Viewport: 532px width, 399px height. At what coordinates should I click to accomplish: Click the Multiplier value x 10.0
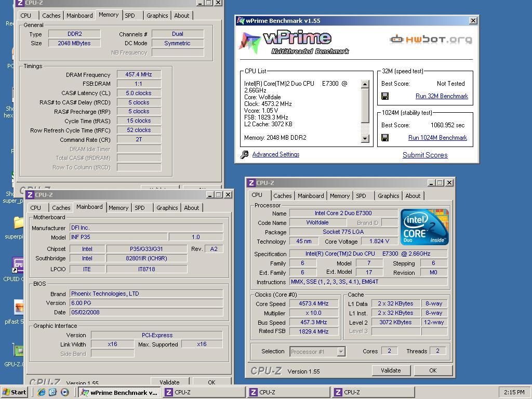313,313
